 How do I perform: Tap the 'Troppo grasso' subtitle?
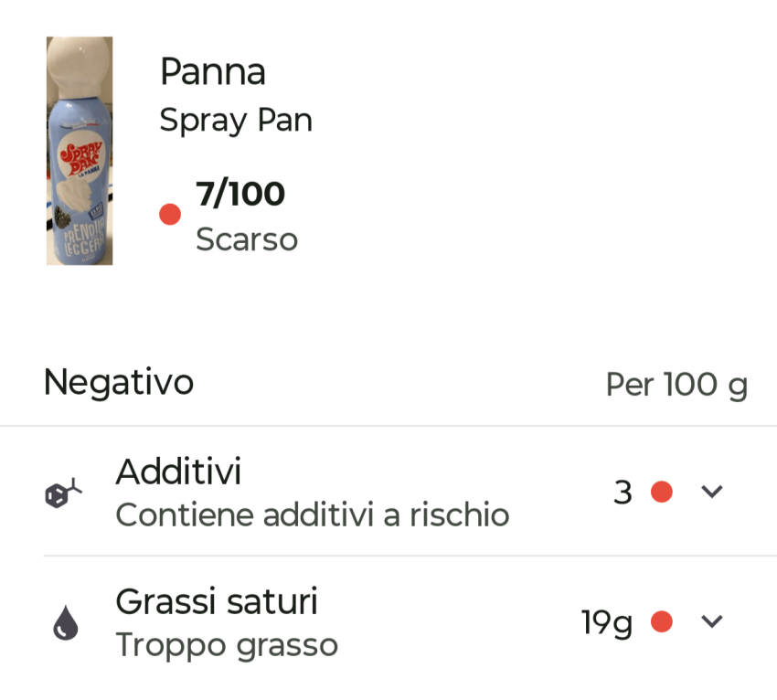pyautogui.click(x=227, y=645)
